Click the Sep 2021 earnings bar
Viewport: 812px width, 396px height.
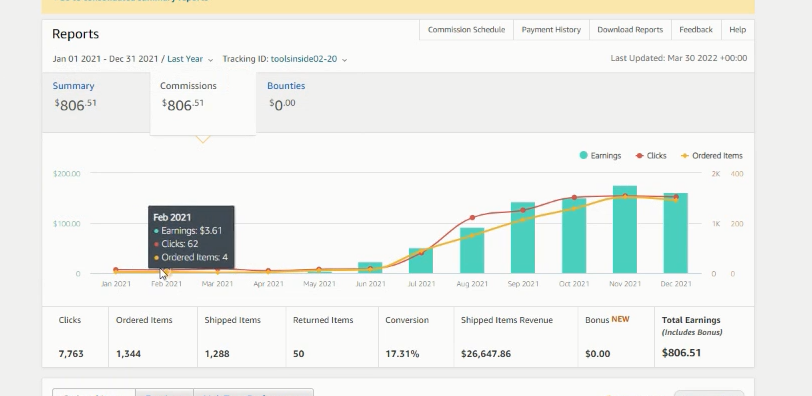(523, 238)
